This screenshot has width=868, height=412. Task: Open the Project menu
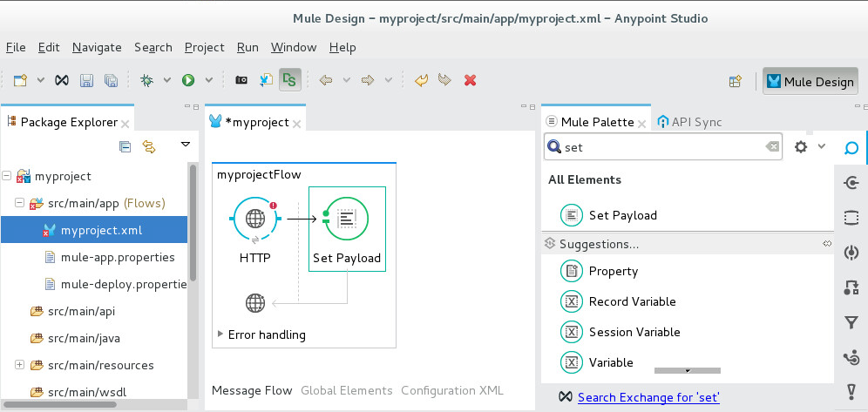[x=204, y=48]
